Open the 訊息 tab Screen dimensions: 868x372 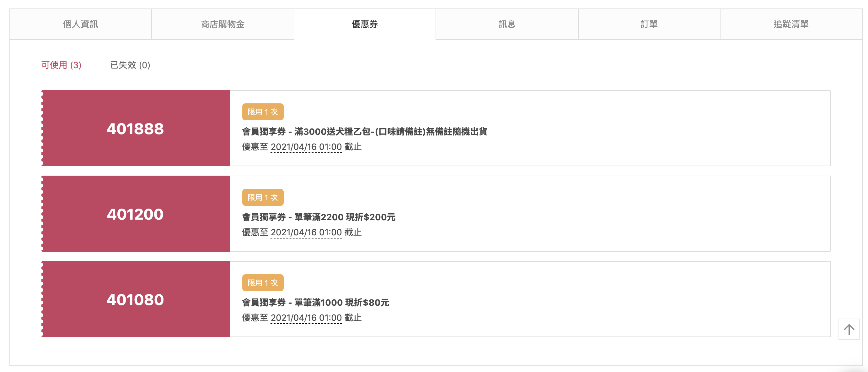point(506,24)
